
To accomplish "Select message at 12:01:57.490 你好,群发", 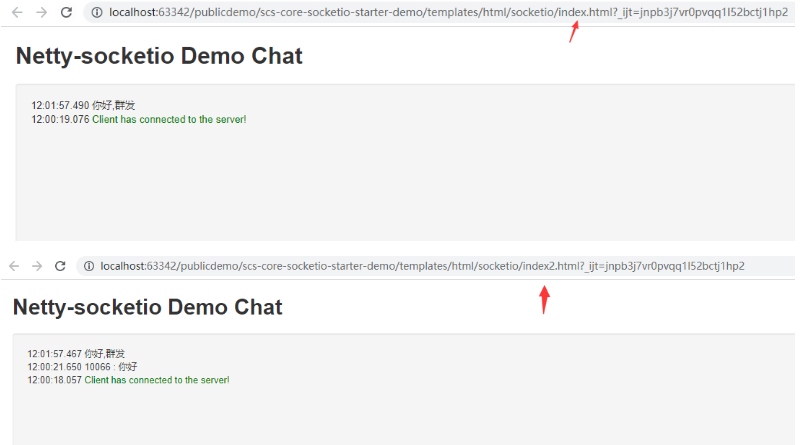I will pyautogui.click(x=83, y=105).
